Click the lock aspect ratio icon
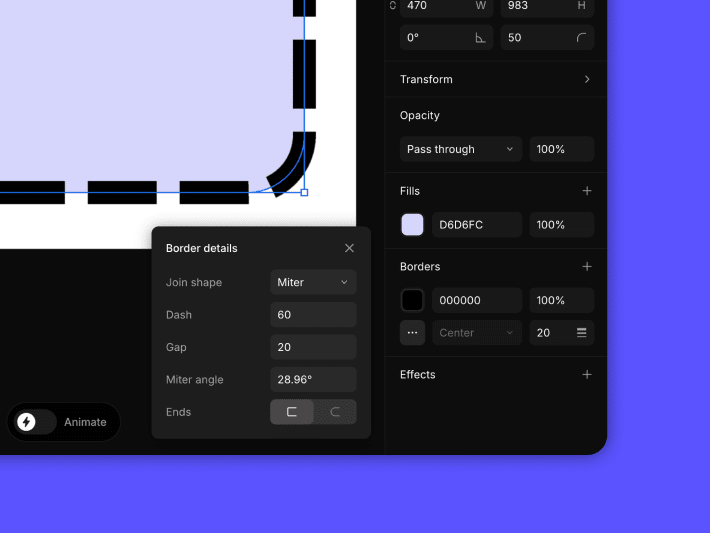This screenshot has width=710, height=533. [392, 5]
